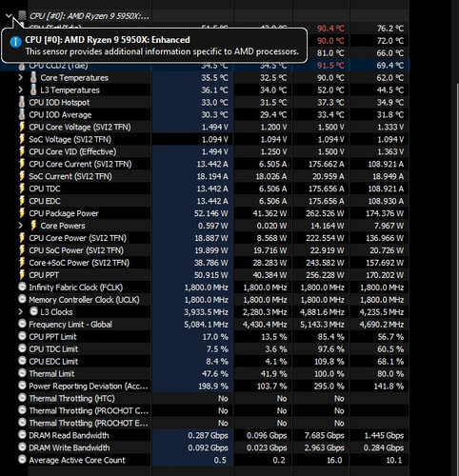Screen dimensions: 459x476
Task: Click the 170.202 W CPU PPT average value
Action: point(385,275)
